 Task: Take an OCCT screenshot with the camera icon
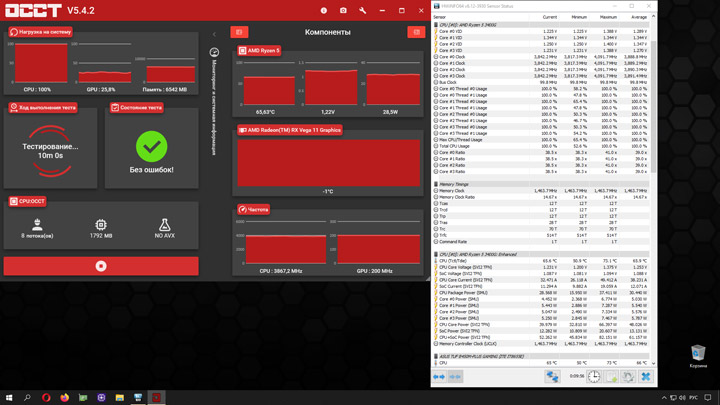[343, 10]
